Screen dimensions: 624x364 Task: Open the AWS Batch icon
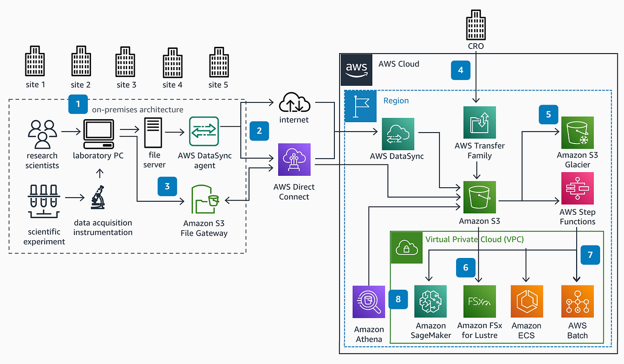pos(577,301)
